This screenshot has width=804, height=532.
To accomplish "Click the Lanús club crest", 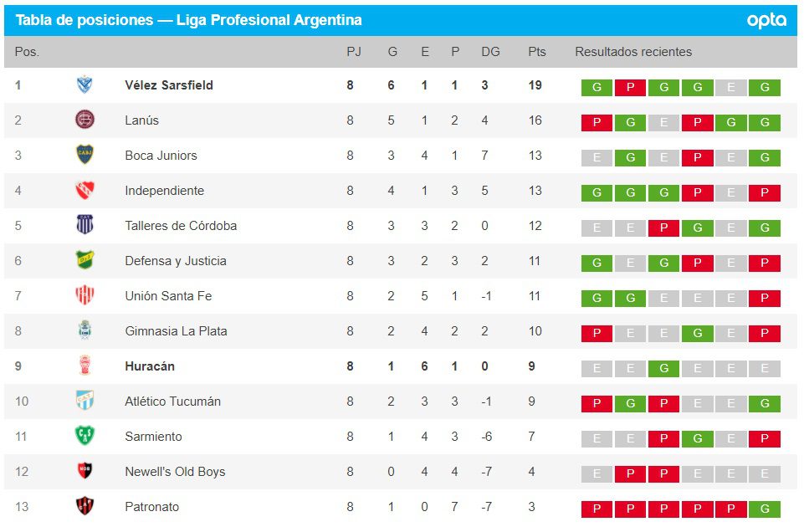I will 84,120.
